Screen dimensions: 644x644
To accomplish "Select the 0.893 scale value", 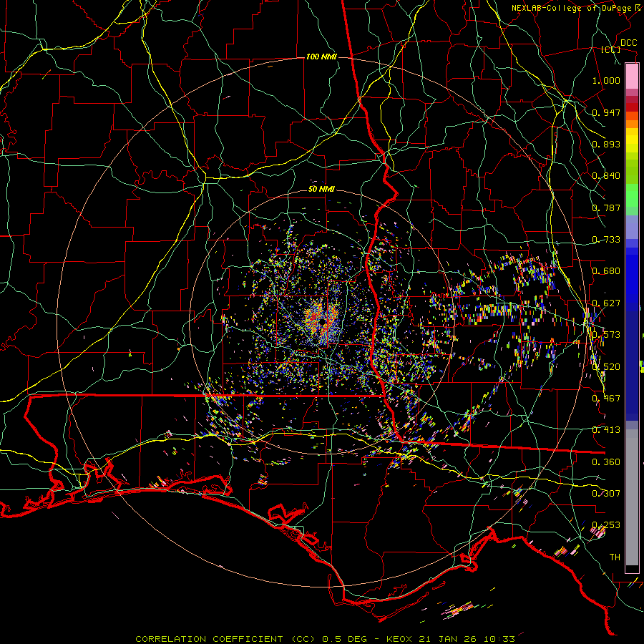I will (606, 144).
